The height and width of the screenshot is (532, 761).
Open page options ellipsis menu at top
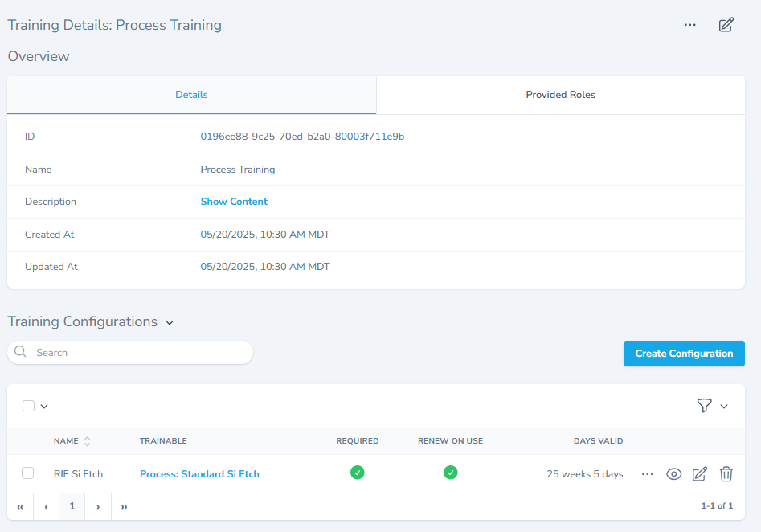click(689, 25)
